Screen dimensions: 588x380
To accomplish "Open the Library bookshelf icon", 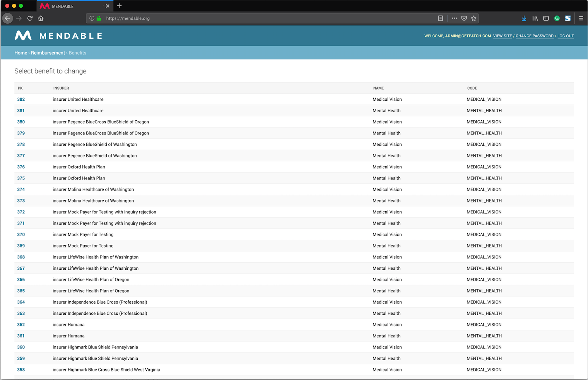I will (535, 18).
